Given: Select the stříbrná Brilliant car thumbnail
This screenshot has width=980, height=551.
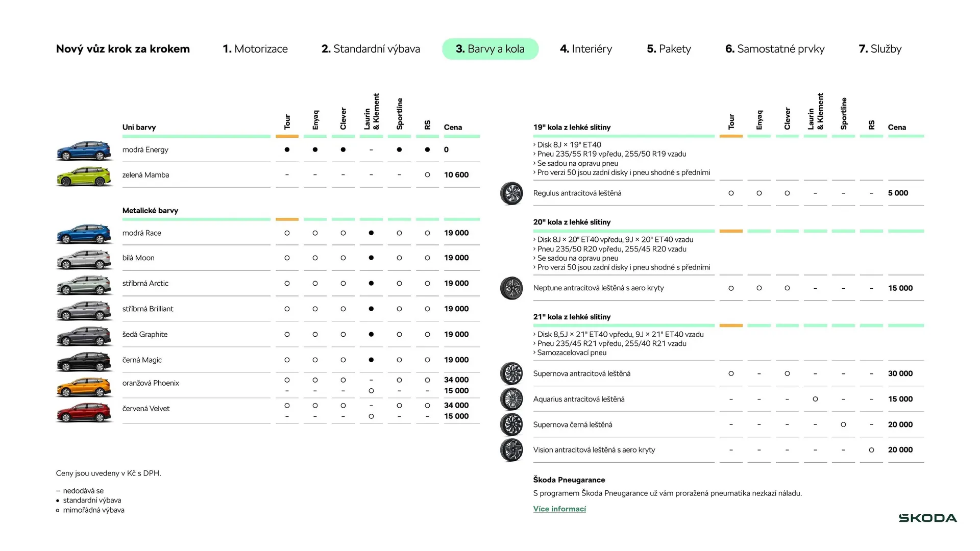Looking at the screenshot, I should point(84,310).
